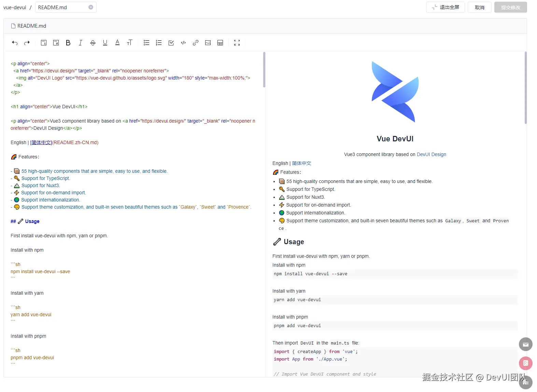Click 'Install with pnpm' text in editor

point(28,336)
